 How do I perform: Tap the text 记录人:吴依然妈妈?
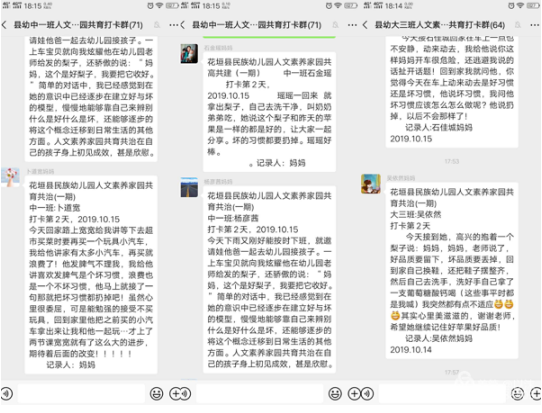coord(439,338)
